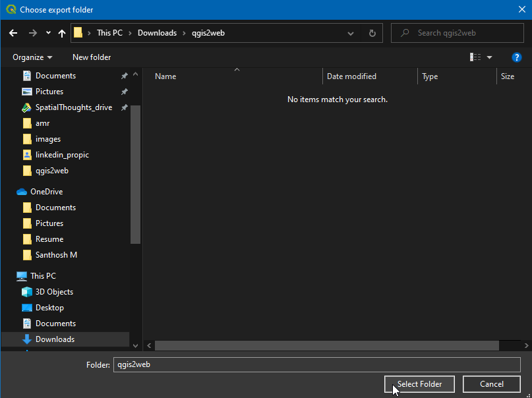Select linkedin_propic in the sidebar
The height and width of the screenshot is (398, 532).
62,155
